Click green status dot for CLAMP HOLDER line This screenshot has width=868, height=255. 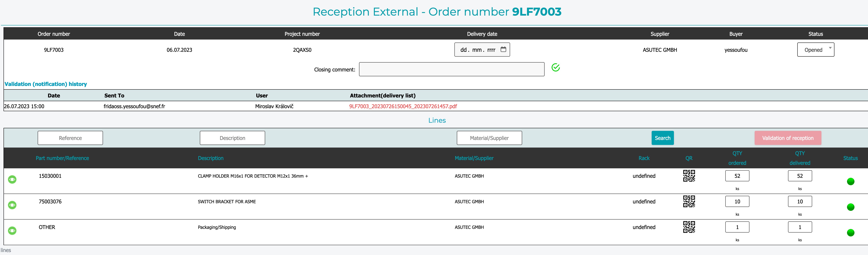[851, 182]
